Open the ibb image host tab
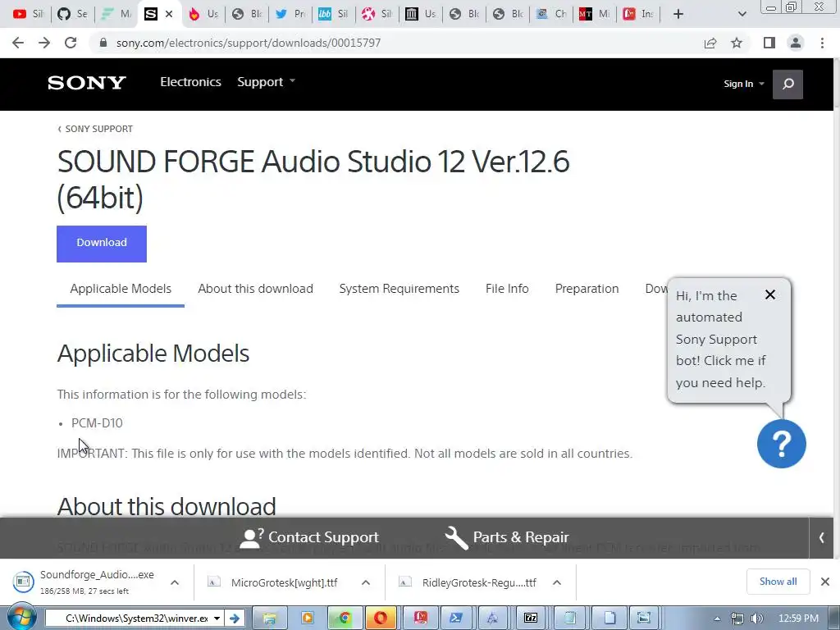The image size is (840, 630). pyautogui.click(x=333, y=14)
